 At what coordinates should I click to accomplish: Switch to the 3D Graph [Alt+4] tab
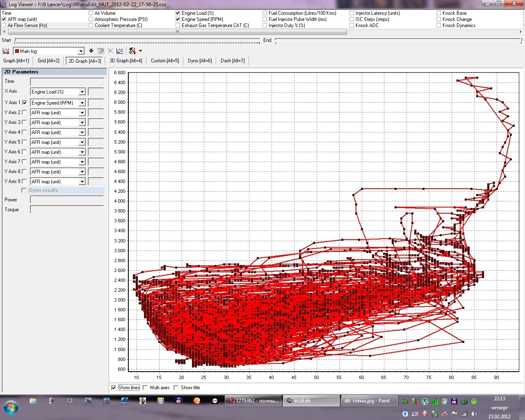(x=126, y=61)
